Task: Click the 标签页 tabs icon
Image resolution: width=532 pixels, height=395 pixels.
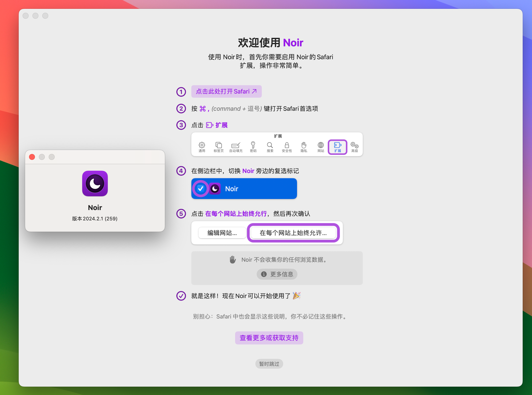Action: pos(219,145)
